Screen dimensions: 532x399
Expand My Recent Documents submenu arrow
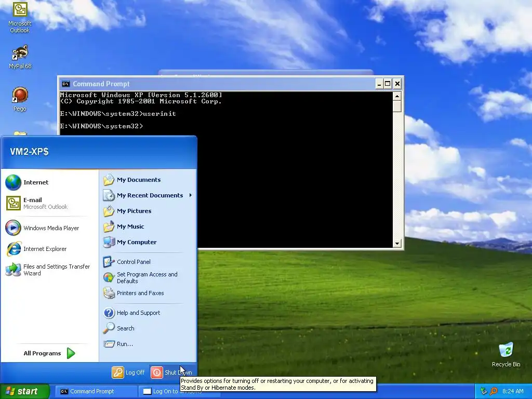(190, 195)
